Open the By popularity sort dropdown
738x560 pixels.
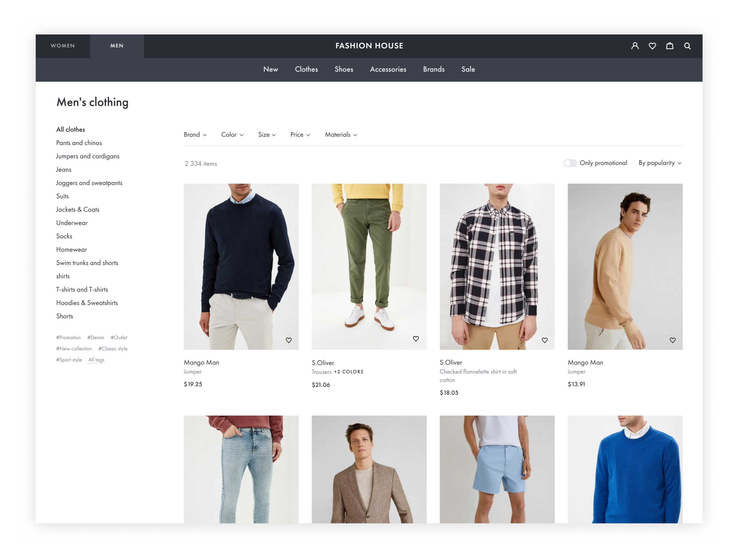[x=660, y=163]
